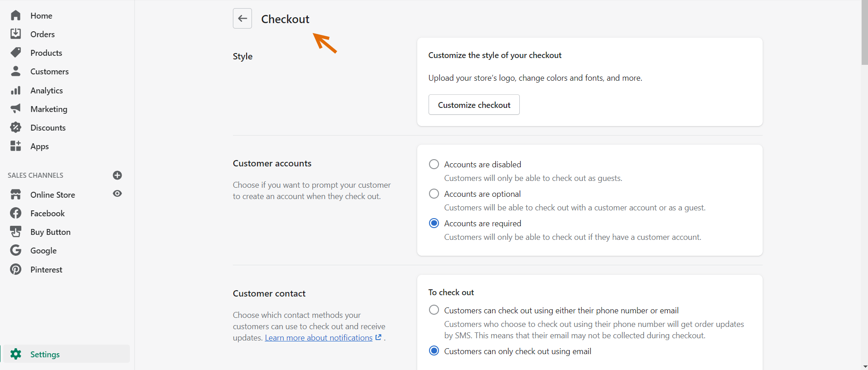Image resolution: width=868 pixels, height=370 pixels.
Task: Click the Pinterest logo icon
Action: point(16,269)
